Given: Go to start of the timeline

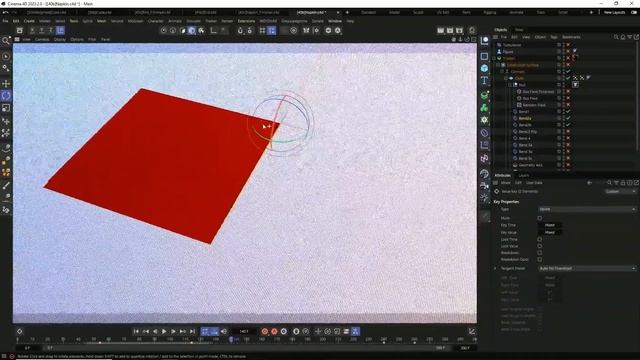Looking at the screenshot, I should point(136,331).
